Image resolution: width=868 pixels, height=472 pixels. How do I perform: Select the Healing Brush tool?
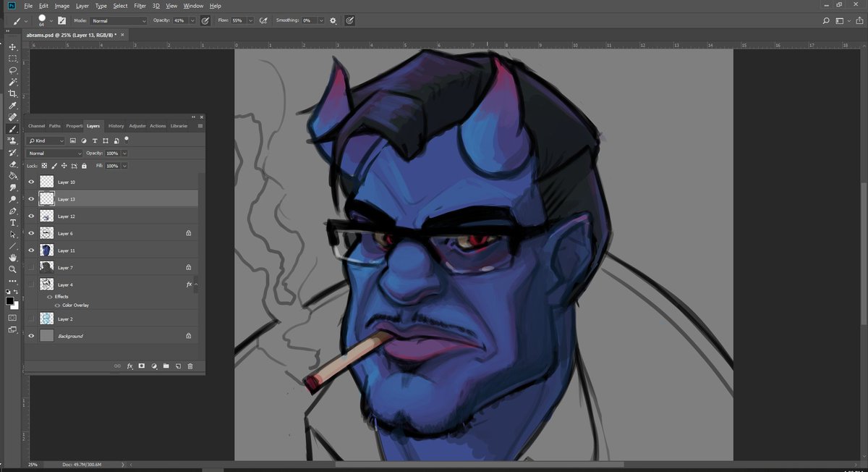12,117
